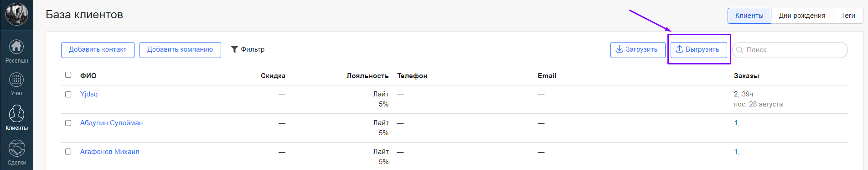Open the Ресепшн home icon in sidebar
868x170 pixels.
(x=16, y=47)
